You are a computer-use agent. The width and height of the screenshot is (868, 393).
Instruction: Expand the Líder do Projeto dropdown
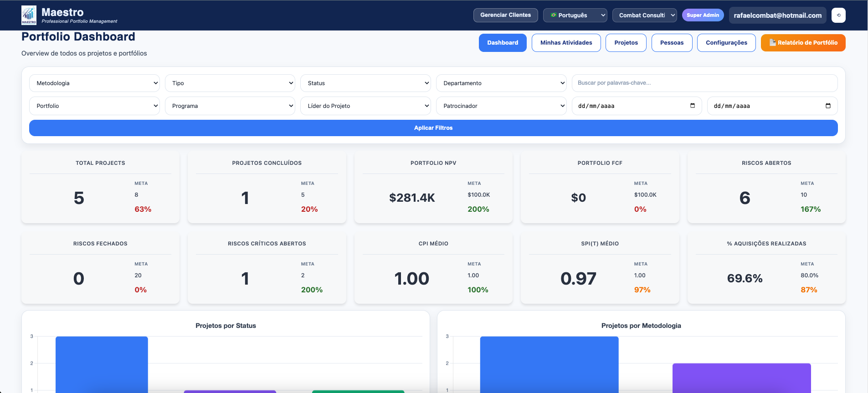(365, 106)
